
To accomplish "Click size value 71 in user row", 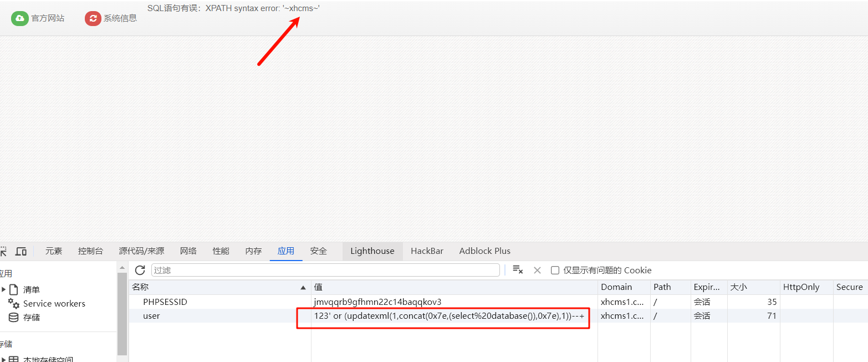I will click(753, 316).
